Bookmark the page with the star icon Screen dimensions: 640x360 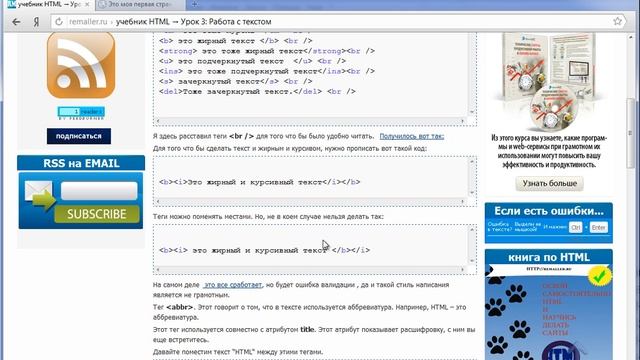[x=617, y=21]
